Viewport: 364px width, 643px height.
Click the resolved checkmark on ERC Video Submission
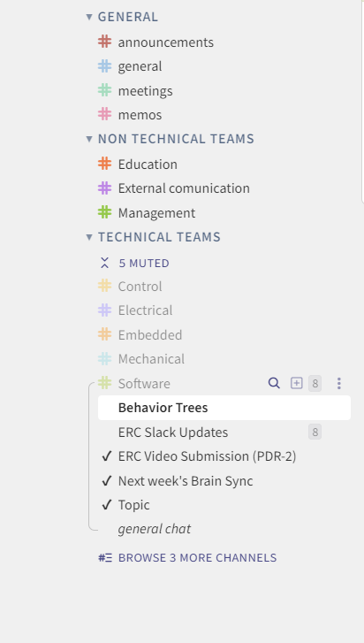coord(106,456)
